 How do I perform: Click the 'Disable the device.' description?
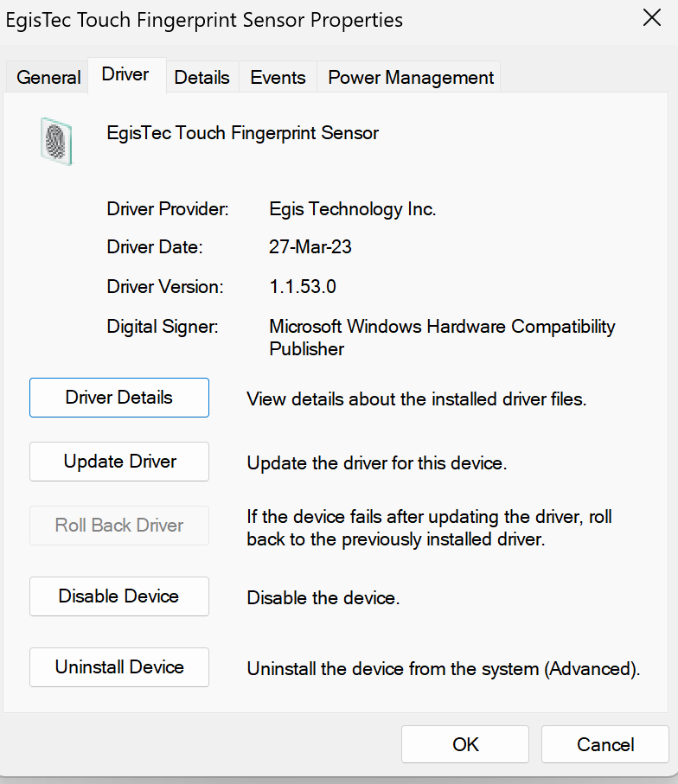click(323, 598)
